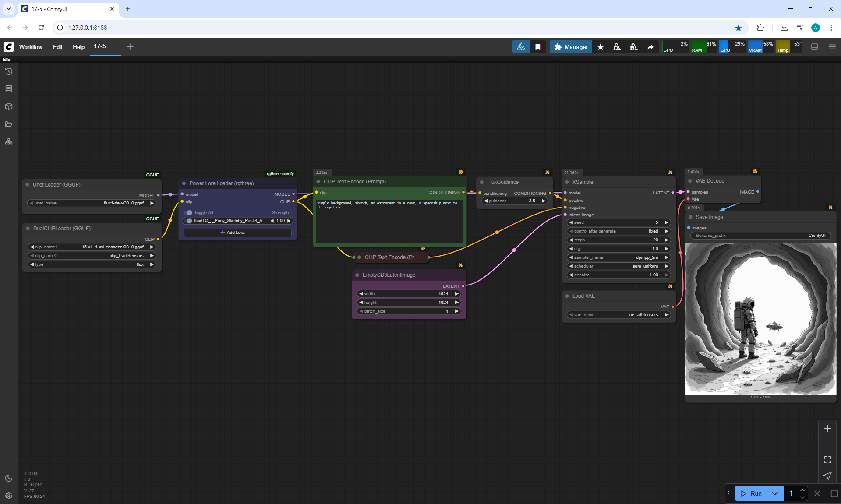Click the fit view icon

[x=827, y=460]
